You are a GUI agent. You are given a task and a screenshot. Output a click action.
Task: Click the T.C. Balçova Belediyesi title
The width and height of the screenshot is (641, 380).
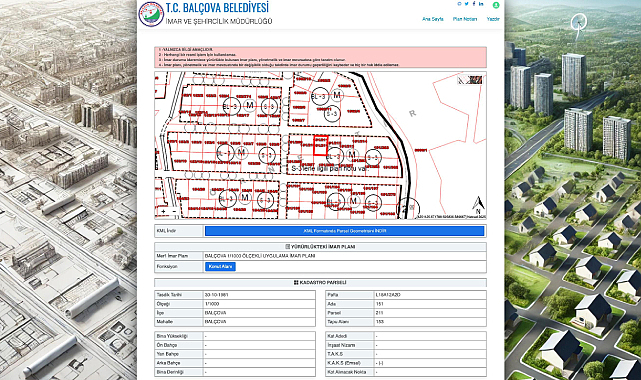pos(217,8)
